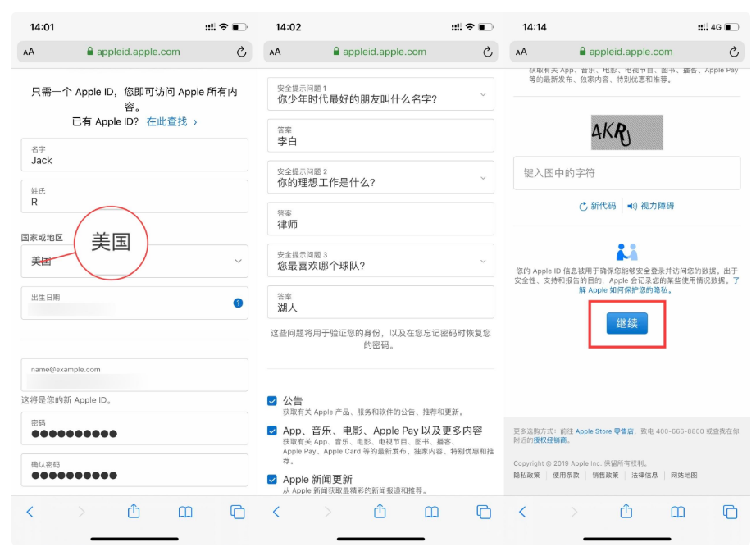Click the 出生日期 input field
Screen dimensions: 756x556
134,303
